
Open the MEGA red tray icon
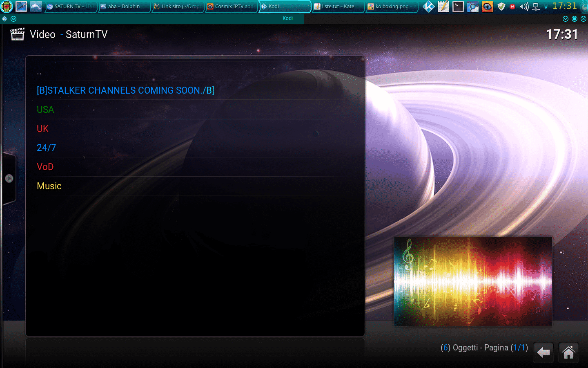click(x=512, y=7)
